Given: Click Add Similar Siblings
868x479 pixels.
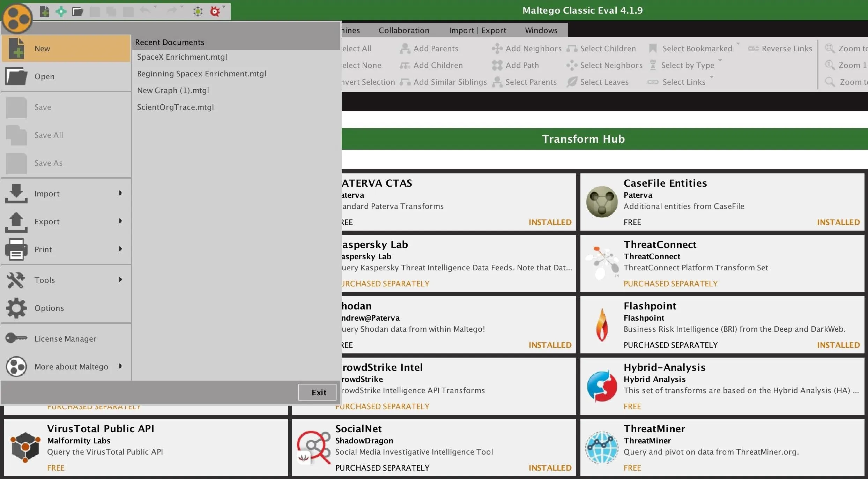Looking at the screenshot, I should 443,82.
